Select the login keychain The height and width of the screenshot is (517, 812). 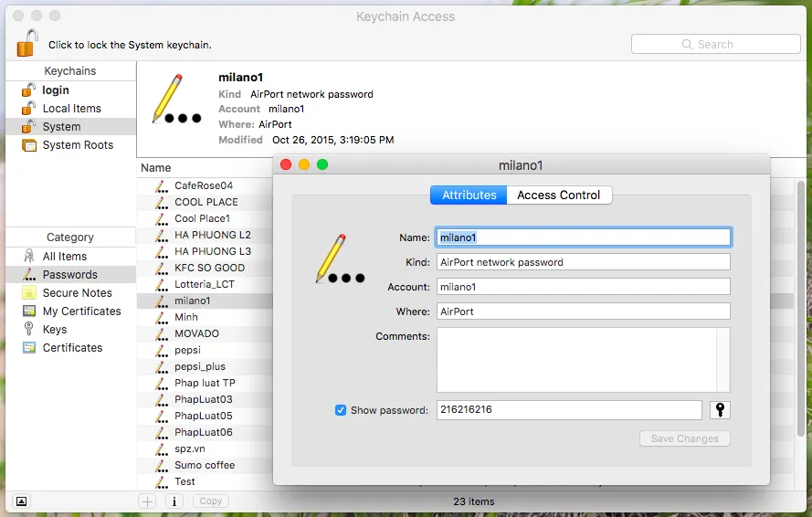coord(55,90)
